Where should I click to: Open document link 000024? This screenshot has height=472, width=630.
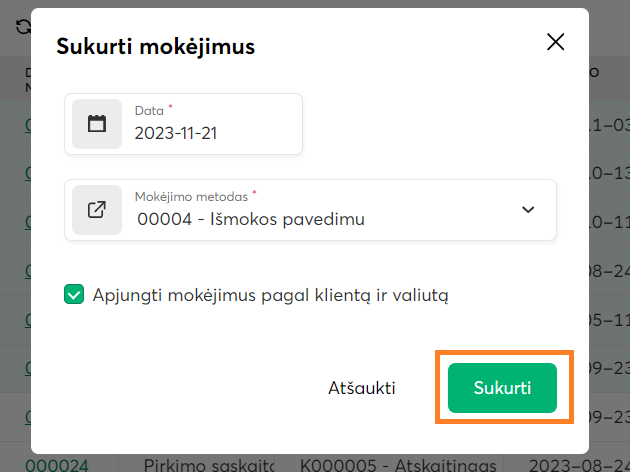click(57, 464)
